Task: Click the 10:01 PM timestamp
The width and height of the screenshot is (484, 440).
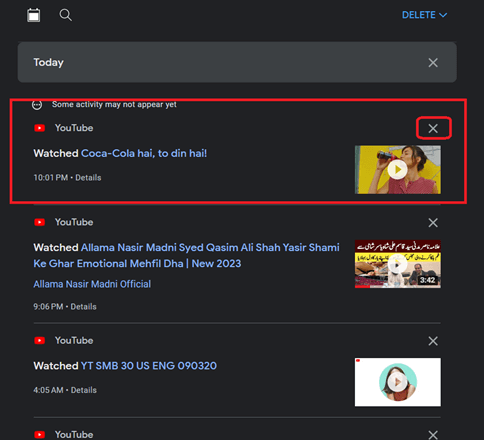Action: [x=51, y=178]
